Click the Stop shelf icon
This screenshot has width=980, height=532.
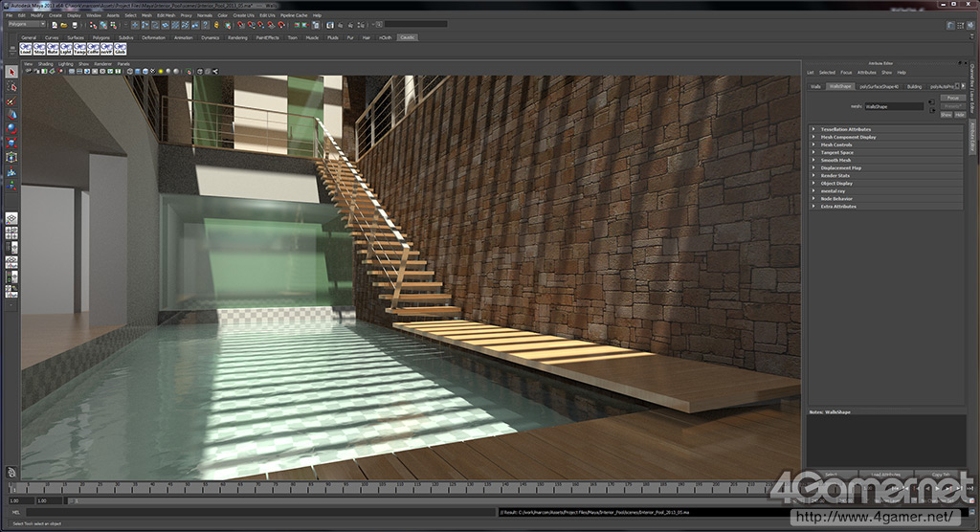[x=39, y=50]
